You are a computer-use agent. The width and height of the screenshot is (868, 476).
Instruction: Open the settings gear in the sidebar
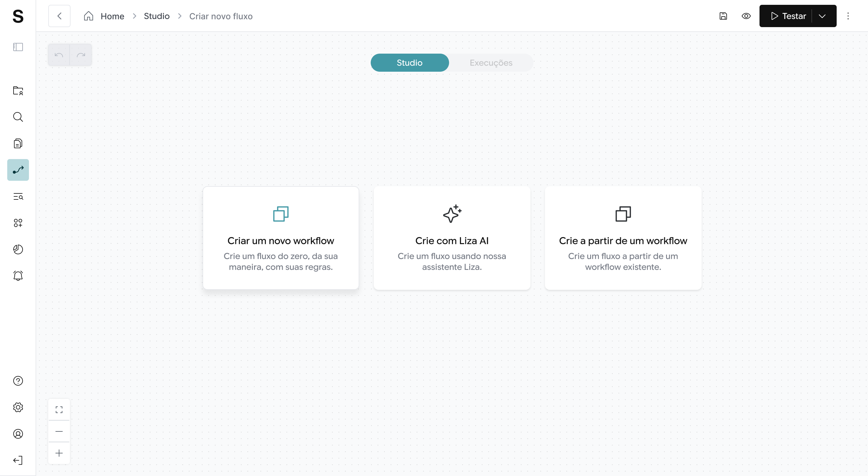coord(18,407)
